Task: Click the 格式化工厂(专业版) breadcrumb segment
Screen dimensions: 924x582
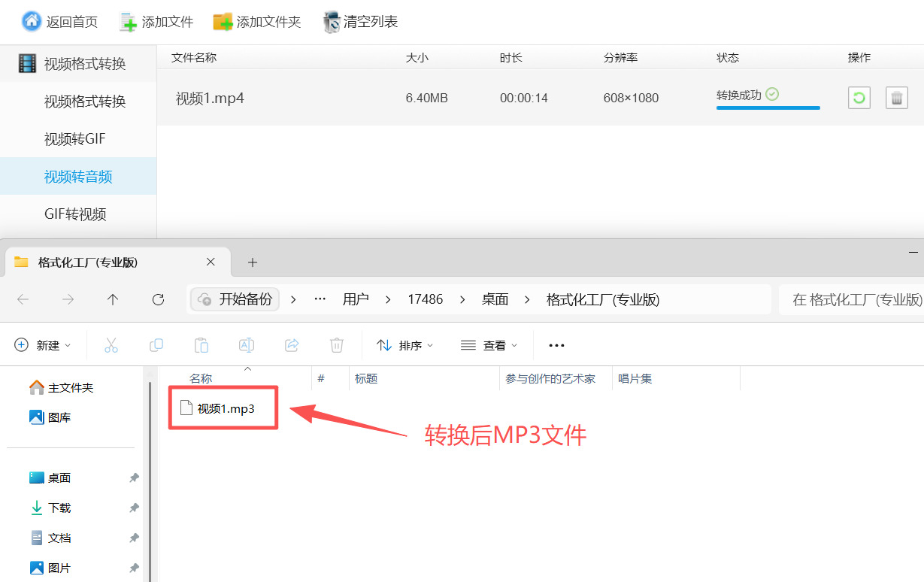Action: click(x=603, y=299)
